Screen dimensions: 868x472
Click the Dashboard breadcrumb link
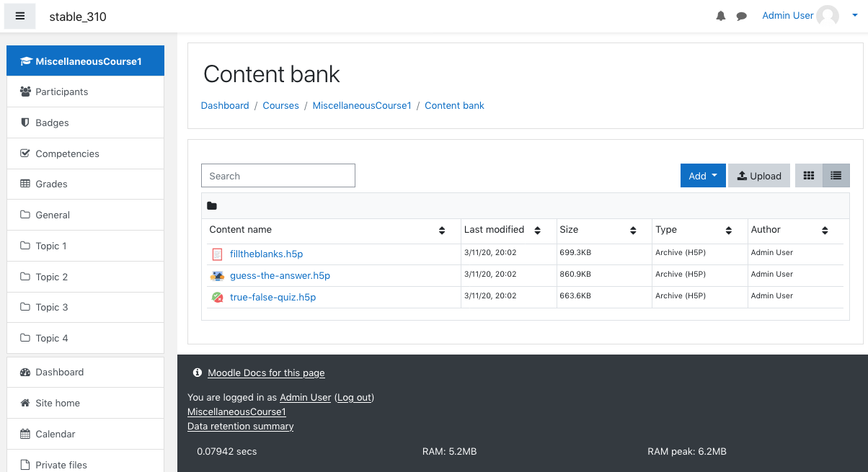point(225,105)
